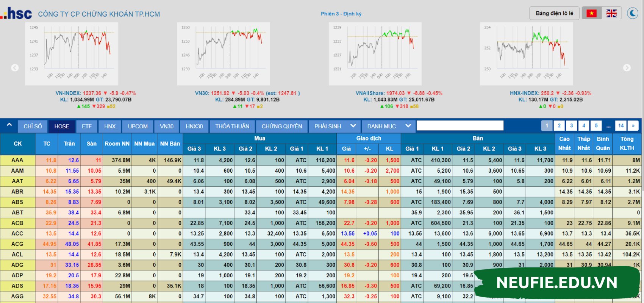The width and height of the screenshot is (644, 303).
Task: Go to page 2 of the table
Action: click(x=559, y=126)
